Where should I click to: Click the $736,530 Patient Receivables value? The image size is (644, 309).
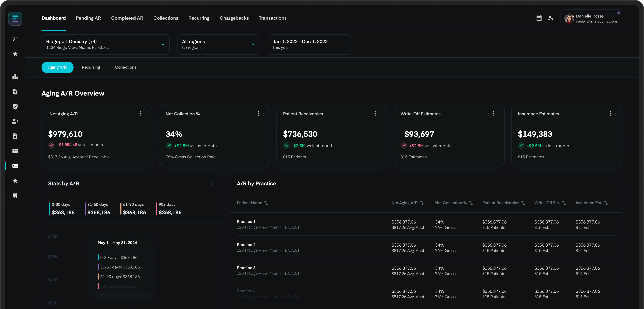300,134
